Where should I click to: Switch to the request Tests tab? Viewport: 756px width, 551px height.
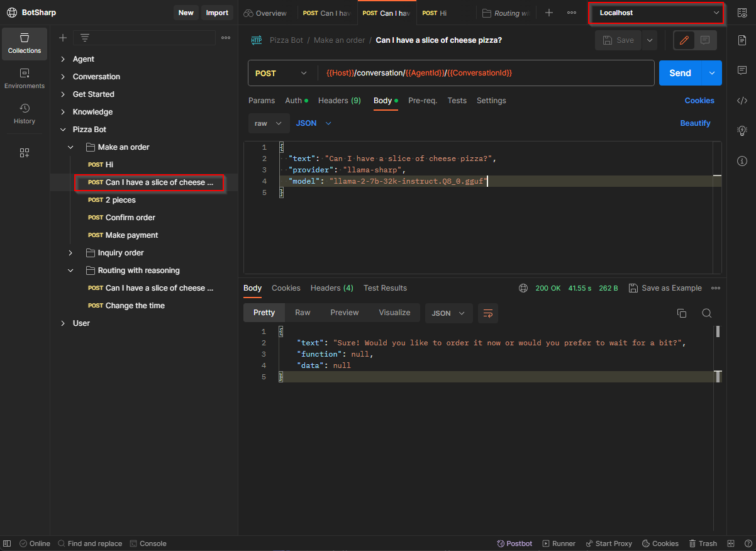tap(457, 101)
